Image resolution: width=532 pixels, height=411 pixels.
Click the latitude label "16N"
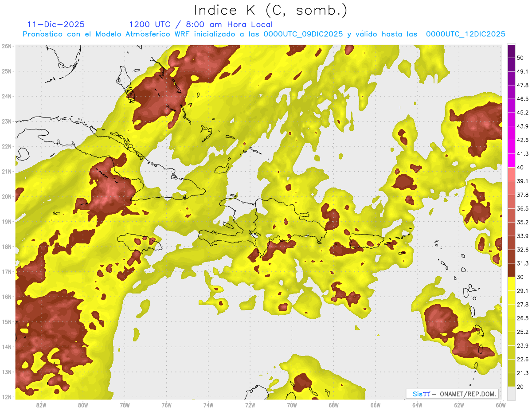click(7, 297)
